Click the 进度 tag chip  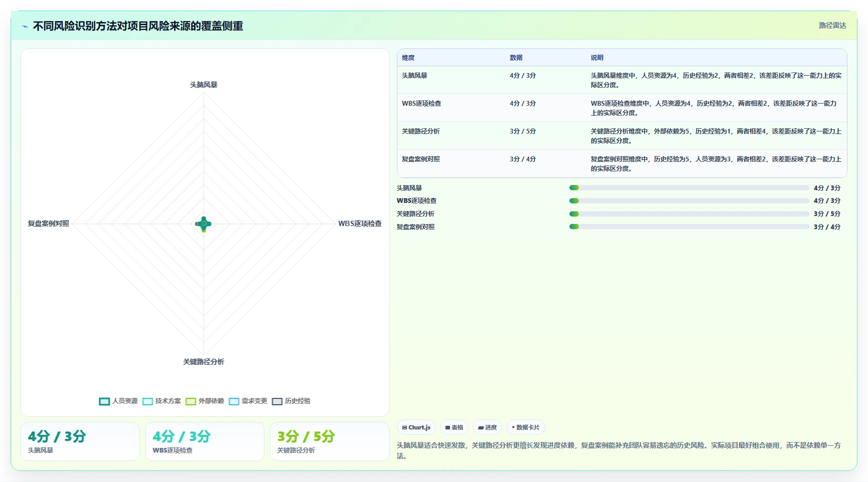(x=487, y=427)
